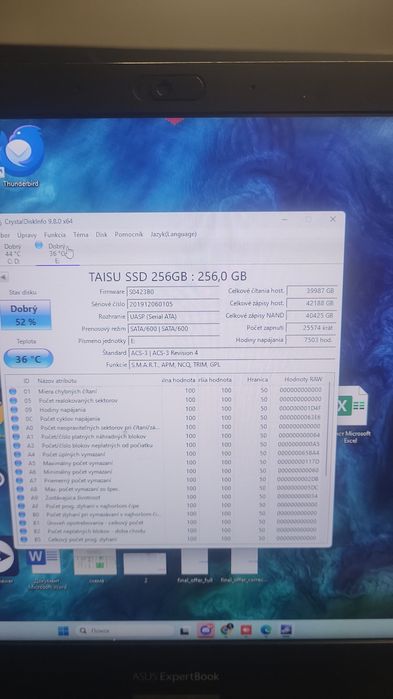The height and width of the screenshot is (699, 393).
Task: Open the Jazyk(Language) menu
Action: pyautogui.click(x=173, y=234)
